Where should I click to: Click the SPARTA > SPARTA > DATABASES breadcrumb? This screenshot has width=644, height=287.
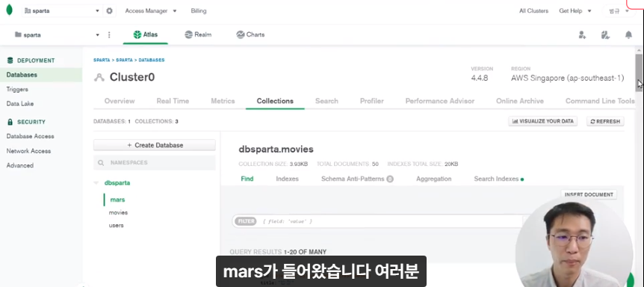click(129, 60)
